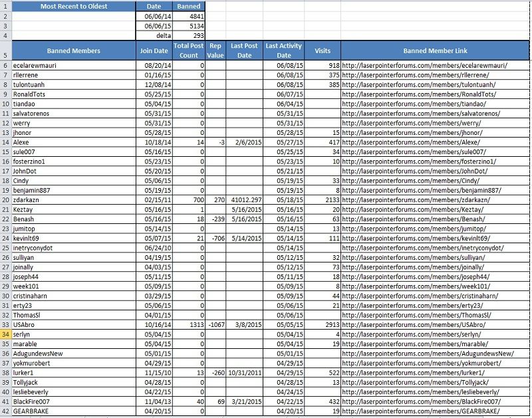This screenshot has width=532, height=418.
Task: Select the member name cell "USAbro"
Action: pos(74,325)
